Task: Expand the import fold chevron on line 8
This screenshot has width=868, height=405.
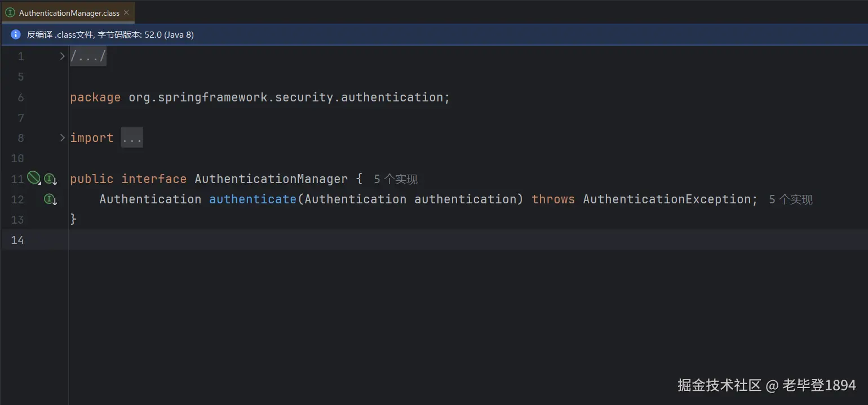Action: [63, 138]
